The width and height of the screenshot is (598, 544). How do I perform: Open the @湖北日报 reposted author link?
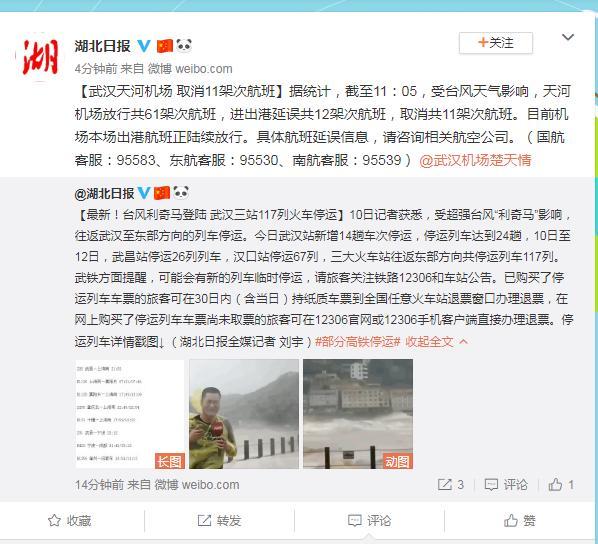coord(104,193)
